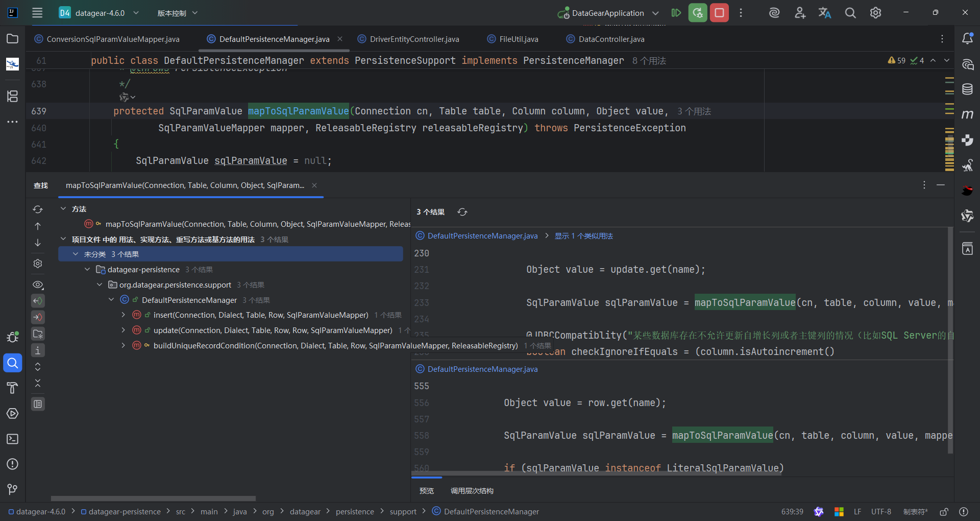
Task: Open the Terminal tool window
Action: coord(12,439)
